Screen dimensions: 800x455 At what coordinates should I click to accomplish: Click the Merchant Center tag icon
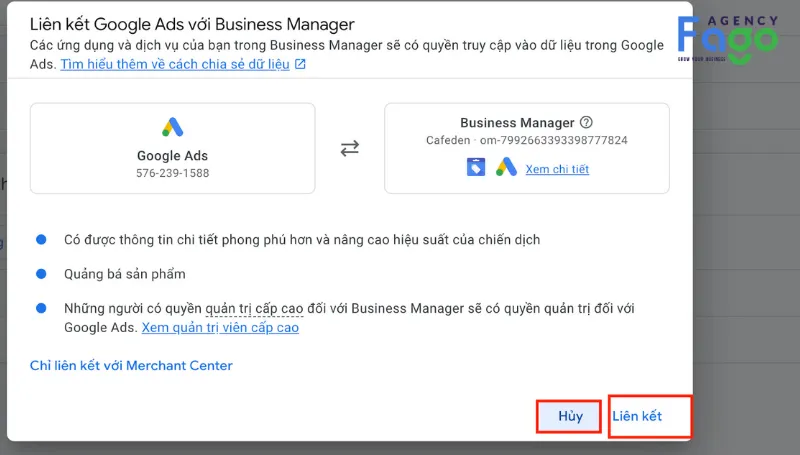tap(476, 167)
